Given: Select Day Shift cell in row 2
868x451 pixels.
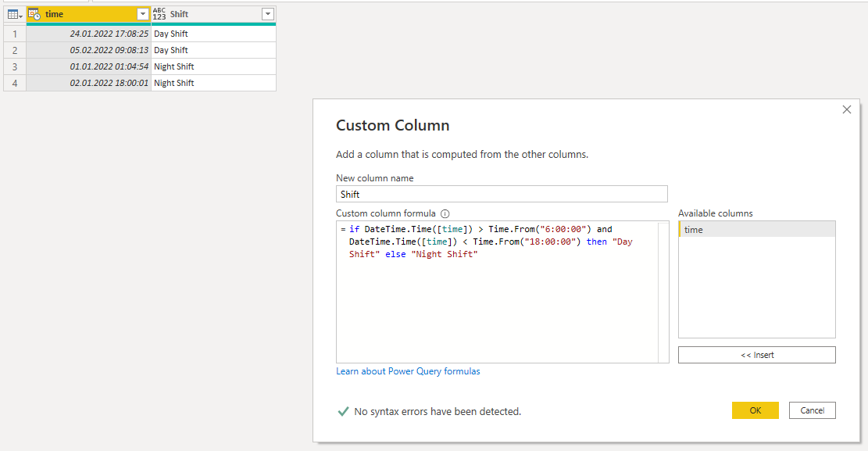Looking at the screenshot, I should click(x=213, y=50).
